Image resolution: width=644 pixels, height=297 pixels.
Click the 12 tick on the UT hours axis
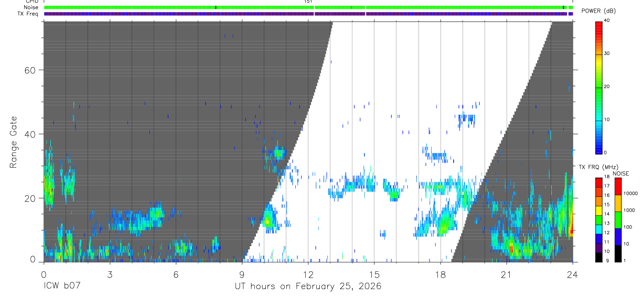coord(308,274)
